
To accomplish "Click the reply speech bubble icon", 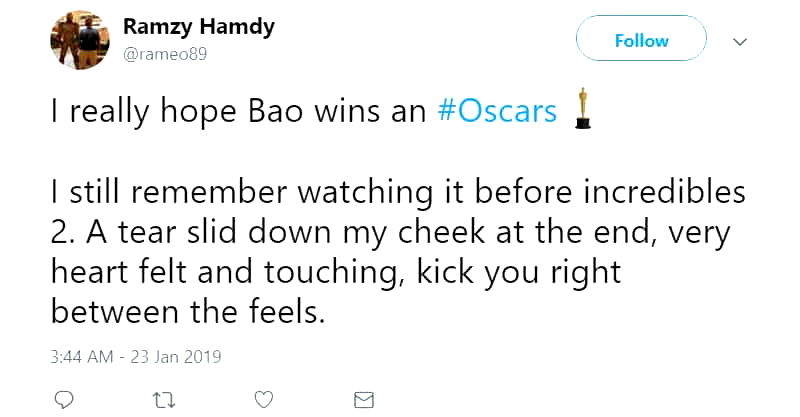I will 63,399.
